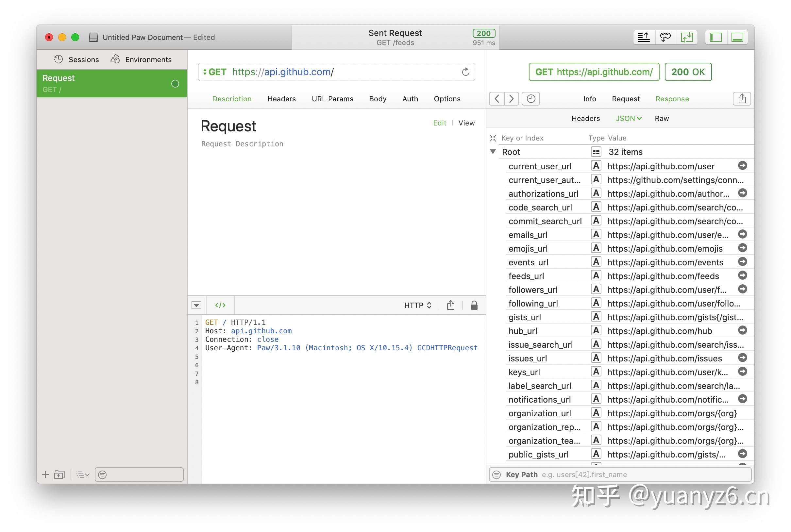Create a new request group with folder icon
Viewport: 791px width, 532px height.
tap(59, 475)
